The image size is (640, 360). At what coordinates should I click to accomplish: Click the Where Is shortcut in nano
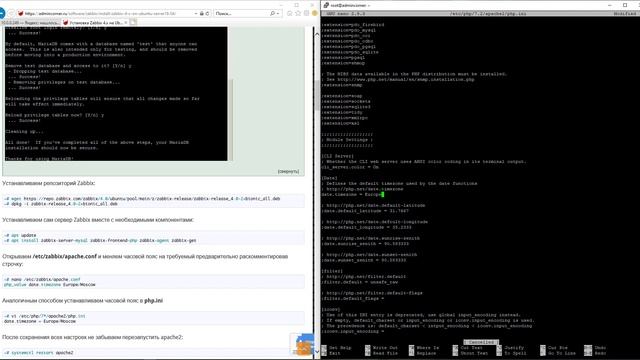click(x=424, y=348)
